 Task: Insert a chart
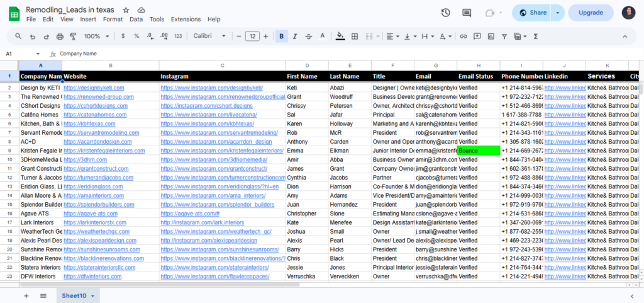[491, 36]
